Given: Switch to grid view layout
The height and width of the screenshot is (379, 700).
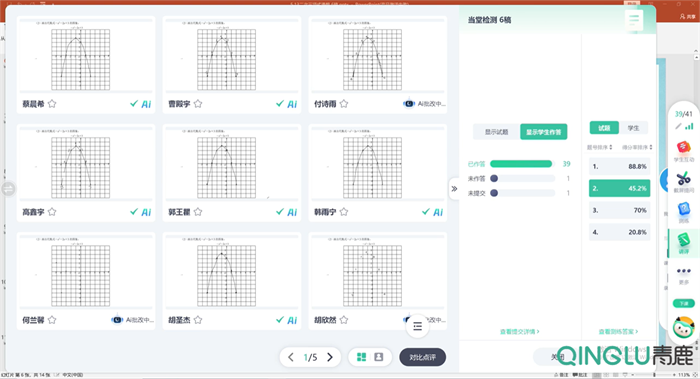Looking at the screenshot, I should click(362, 357).
